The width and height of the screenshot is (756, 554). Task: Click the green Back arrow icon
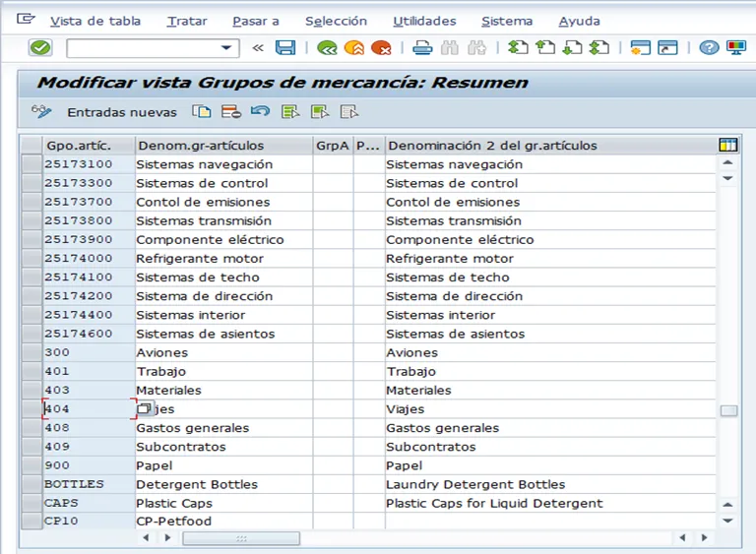(327, 47)
